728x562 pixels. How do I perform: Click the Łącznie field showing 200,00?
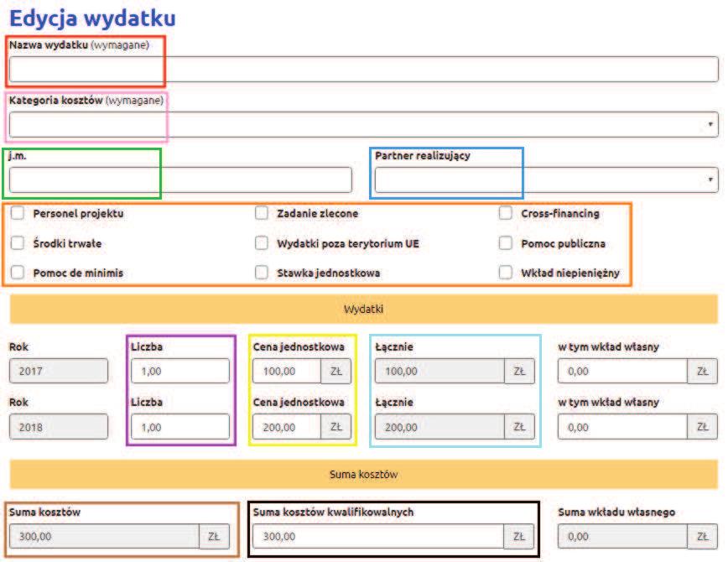(x=439, y=426)
